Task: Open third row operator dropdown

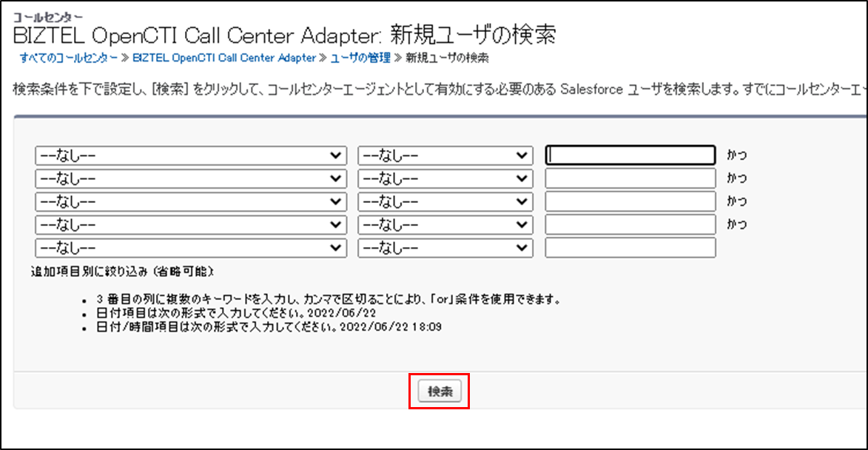Action: coord(445,201)
